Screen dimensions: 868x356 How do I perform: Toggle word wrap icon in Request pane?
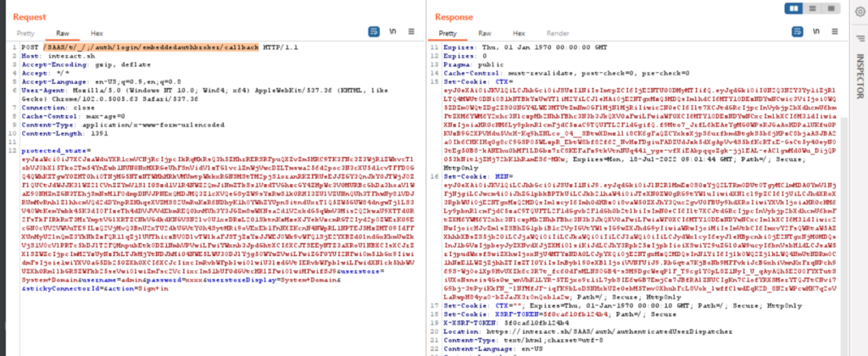coord(374,32)
